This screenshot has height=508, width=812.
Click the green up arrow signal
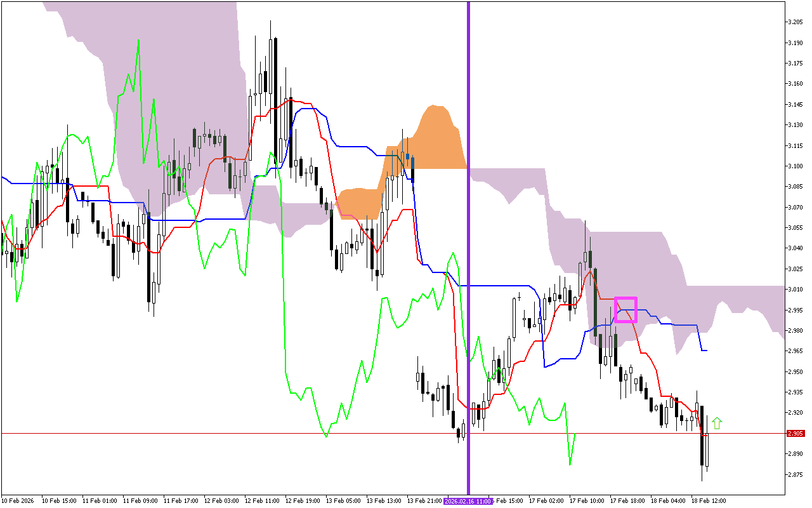tap(717, 423)
